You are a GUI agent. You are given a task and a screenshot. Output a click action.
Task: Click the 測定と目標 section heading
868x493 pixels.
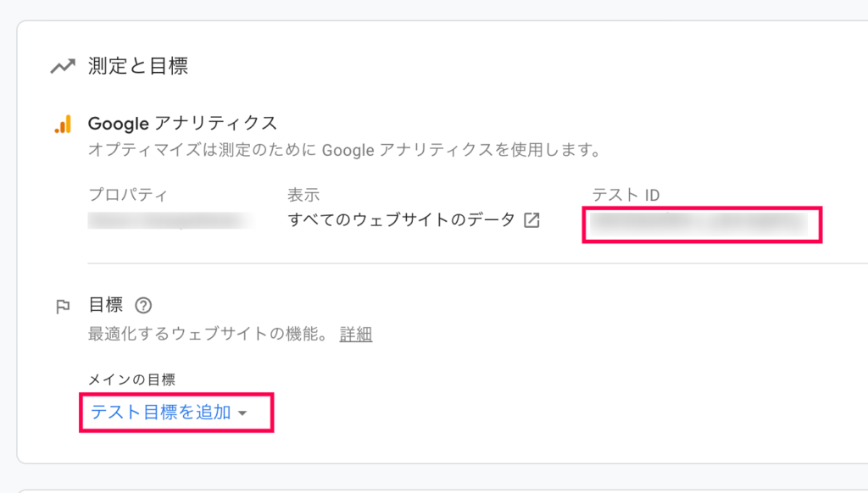138,66
